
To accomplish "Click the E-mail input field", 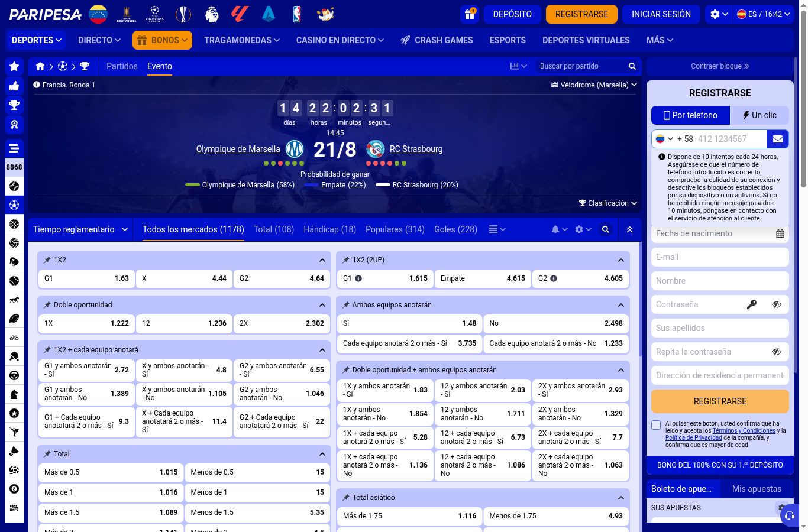I will 720,257.
